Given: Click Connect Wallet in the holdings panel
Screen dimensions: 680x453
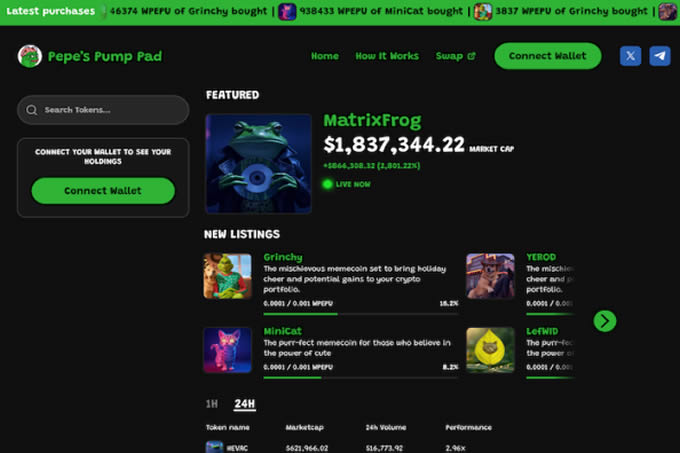Looking at the screenshot, I should tap(103, 190).
